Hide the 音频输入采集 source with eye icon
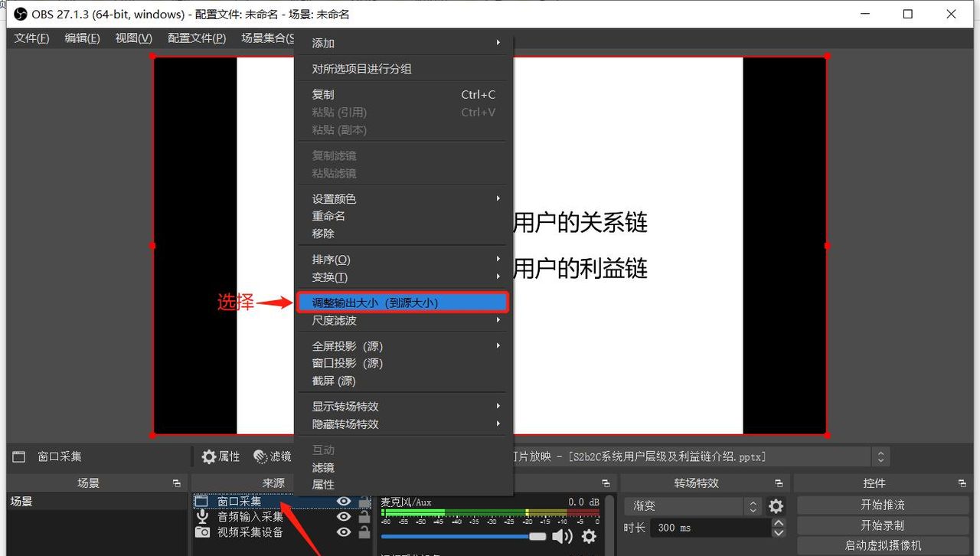 345,517
